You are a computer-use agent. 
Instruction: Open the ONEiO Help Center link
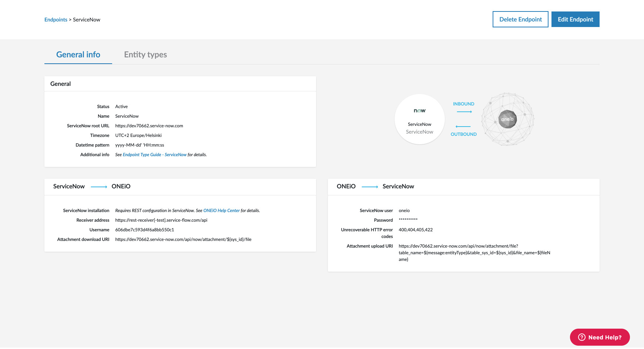coord(222,211)
